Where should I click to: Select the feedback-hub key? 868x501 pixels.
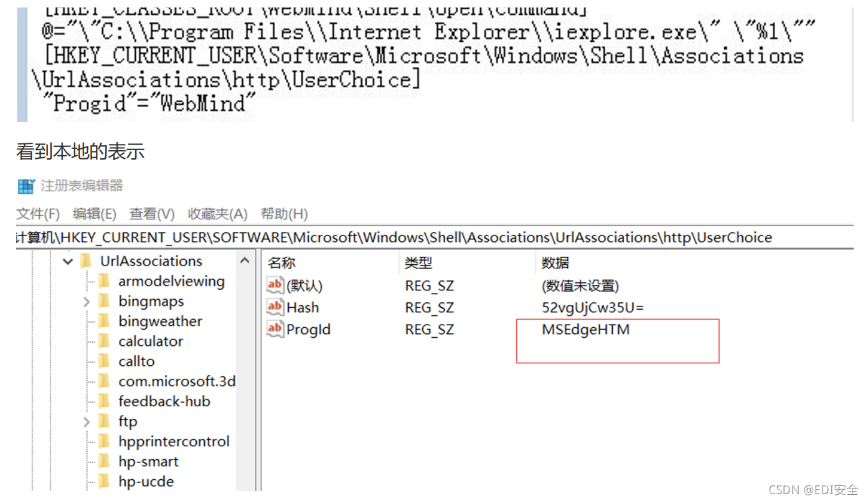164,401
